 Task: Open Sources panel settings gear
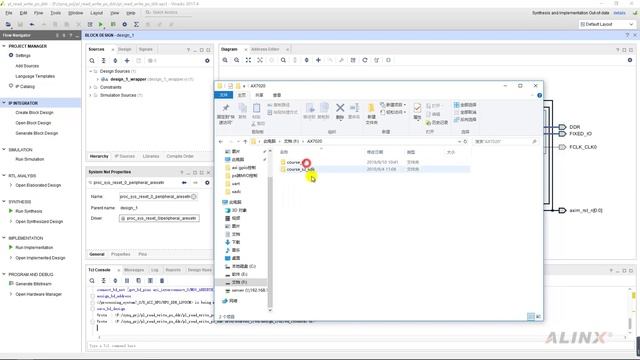[207, 60]
